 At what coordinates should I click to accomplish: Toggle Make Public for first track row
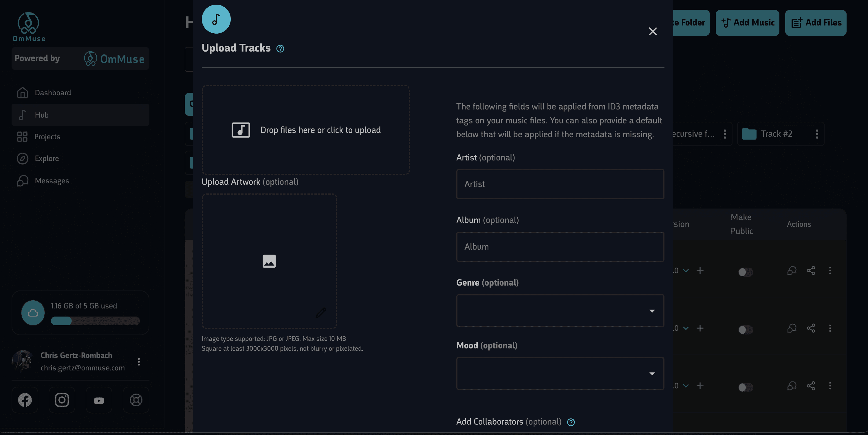pyautogui.click(x=745, y=272)
